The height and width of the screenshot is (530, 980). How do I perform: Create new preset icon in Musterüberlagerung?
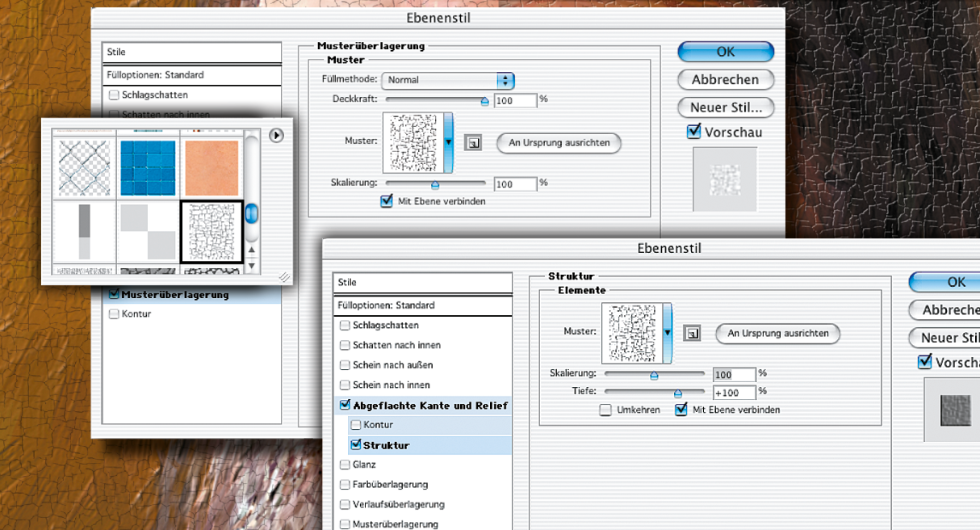[473, 143]
